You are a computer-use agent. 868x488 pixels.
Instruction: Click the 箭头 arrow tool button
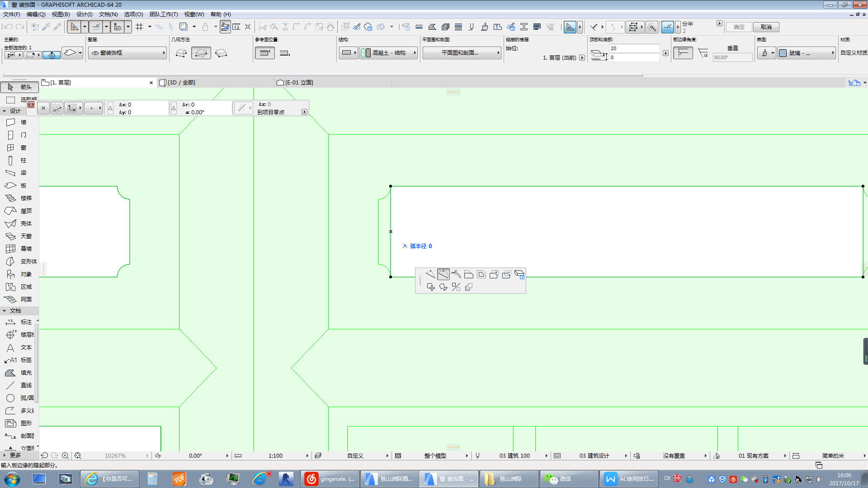pos(19,87)
